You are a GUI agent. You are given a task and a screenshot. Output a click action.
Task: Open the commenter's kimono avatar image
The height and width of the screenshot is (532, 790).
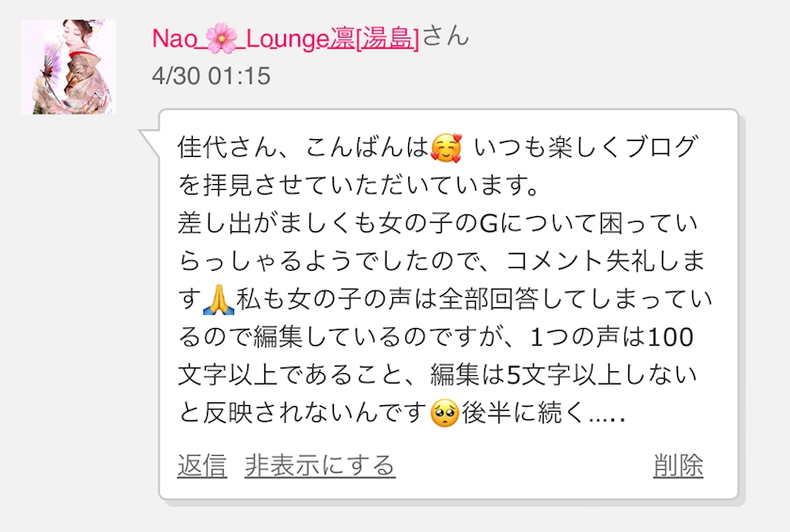[69, 67]
